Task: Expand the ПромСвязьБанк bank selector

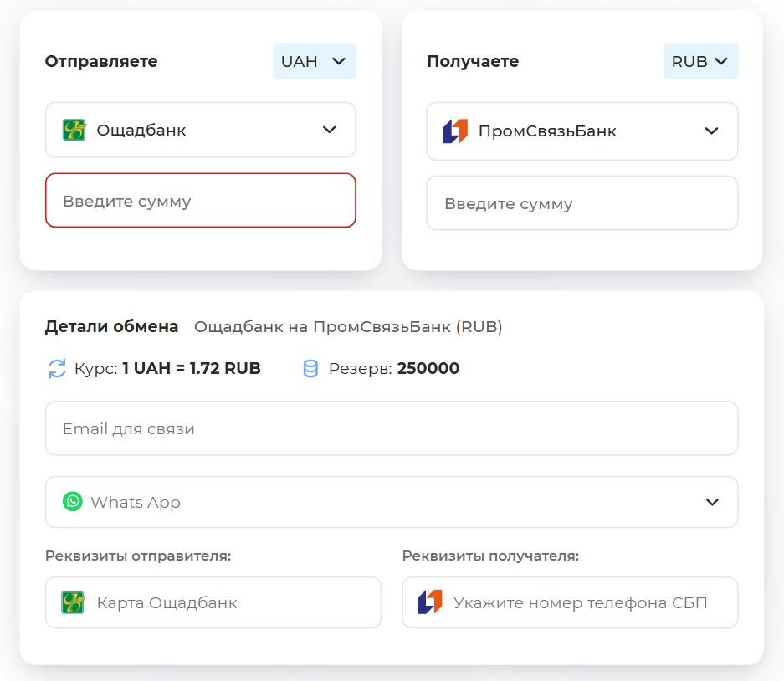Action: pos(582,131)
